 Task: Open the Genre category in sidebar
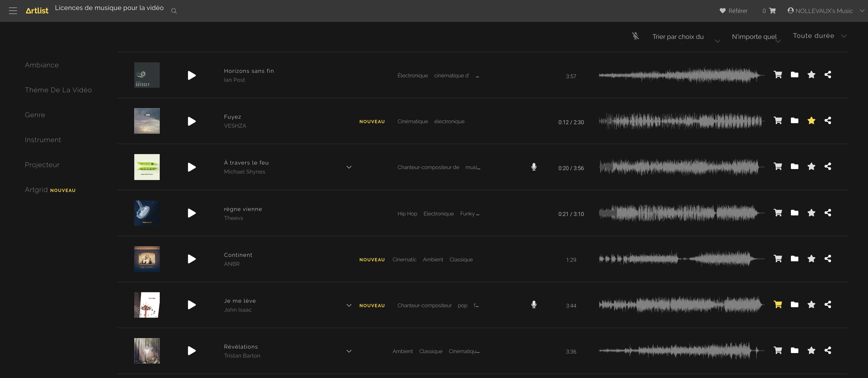[35, 115]
